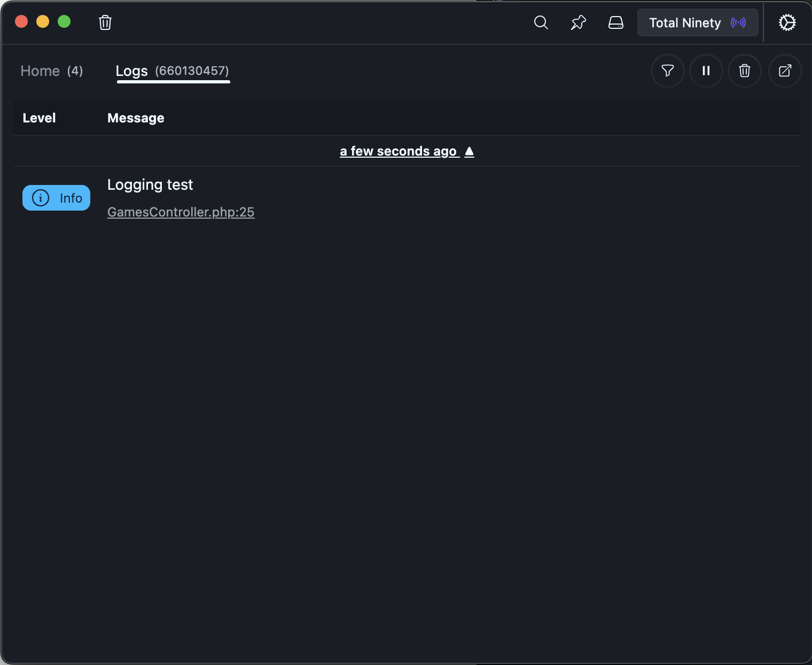Open GamesController.php:25 in the editor
This screenshot has height=665, width=812.
pyautogui.click(x=181, y=212)
